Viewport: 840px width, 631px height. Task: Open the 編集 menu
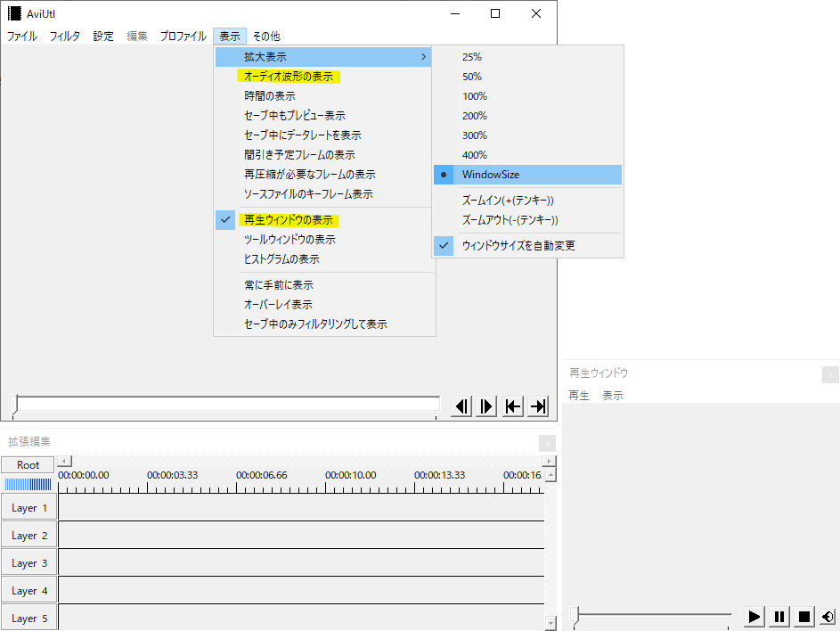pyautogui.click(x=137, y=37)
